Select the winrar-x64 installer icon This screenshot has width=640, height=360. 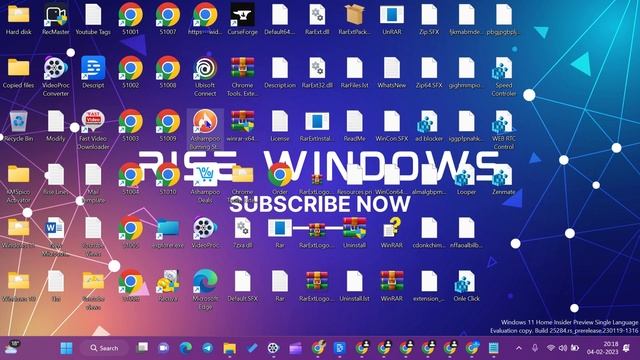coord(242,126)
